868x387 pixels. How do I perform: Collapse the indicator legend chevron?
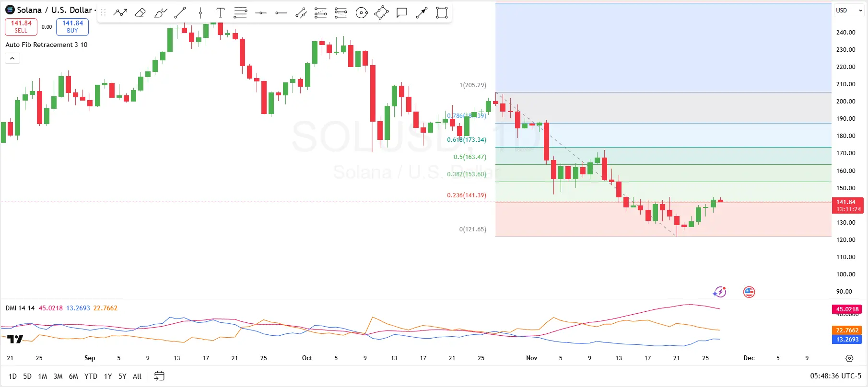pos(12,58)
